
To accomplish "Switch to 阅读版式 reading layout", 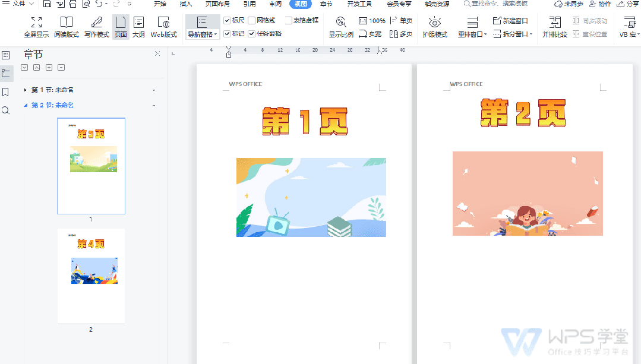I will (66, 27).
